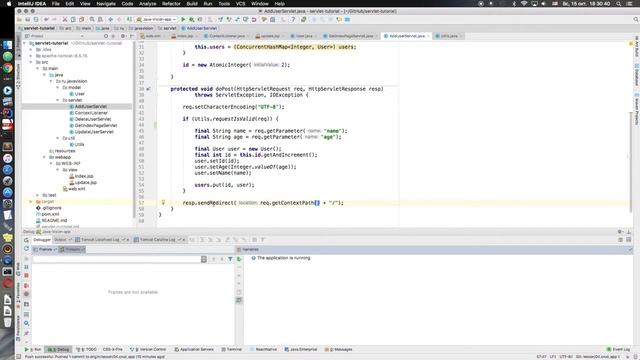Click the Copy icon in the main toolbar

pos(73,20)
